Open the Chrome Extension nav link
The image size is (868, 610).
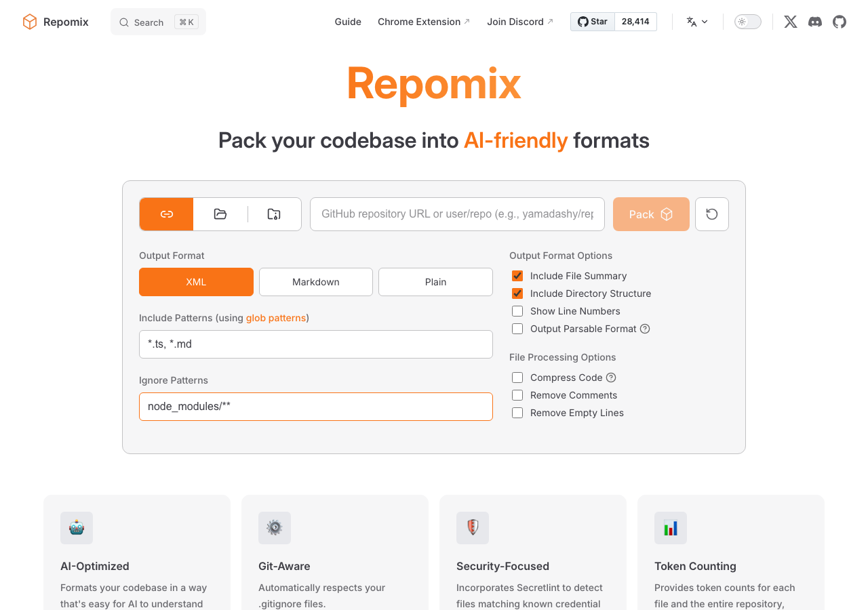pyautogui.click(x=424, y=22)
